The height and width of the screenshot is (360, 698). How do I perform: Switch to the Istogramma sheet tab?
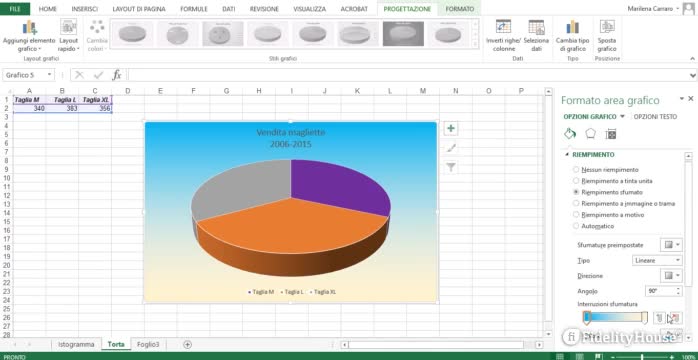pos(76,344)
